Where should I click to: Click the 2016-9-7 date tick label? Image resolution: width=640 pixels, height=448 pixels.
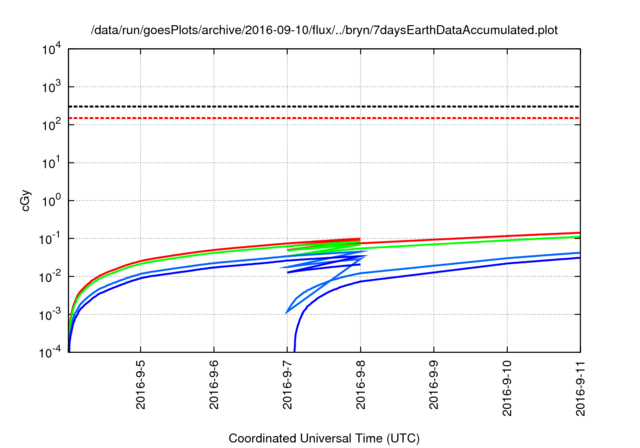pyautogui.click(x=287, y=385)
